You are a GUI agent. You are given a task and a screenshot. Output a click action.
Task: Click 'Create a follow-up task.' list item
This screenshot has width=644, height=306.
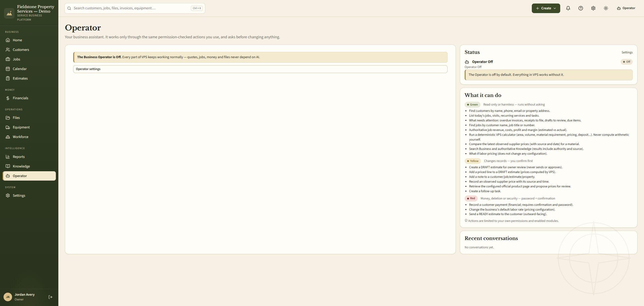[485, 191]
